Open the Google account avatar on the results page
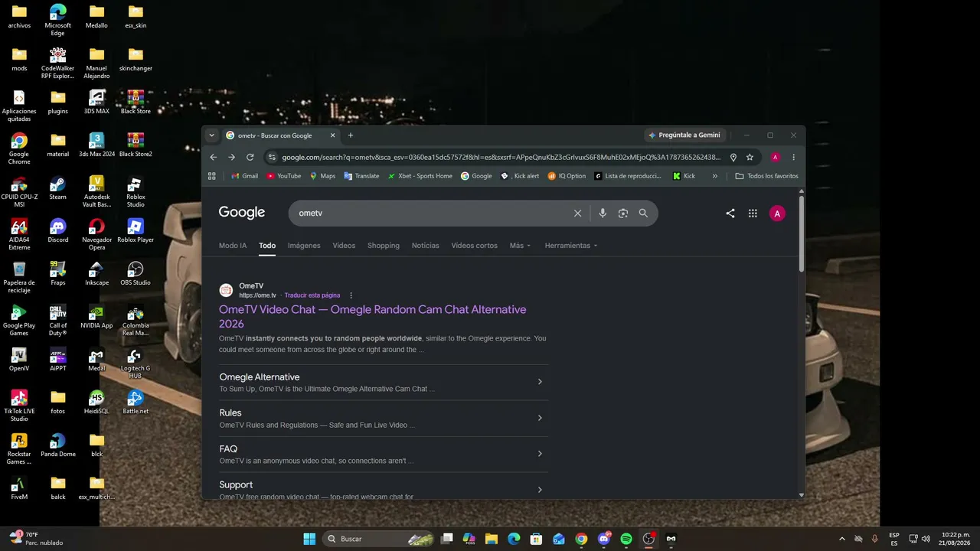 pos(777,214)
